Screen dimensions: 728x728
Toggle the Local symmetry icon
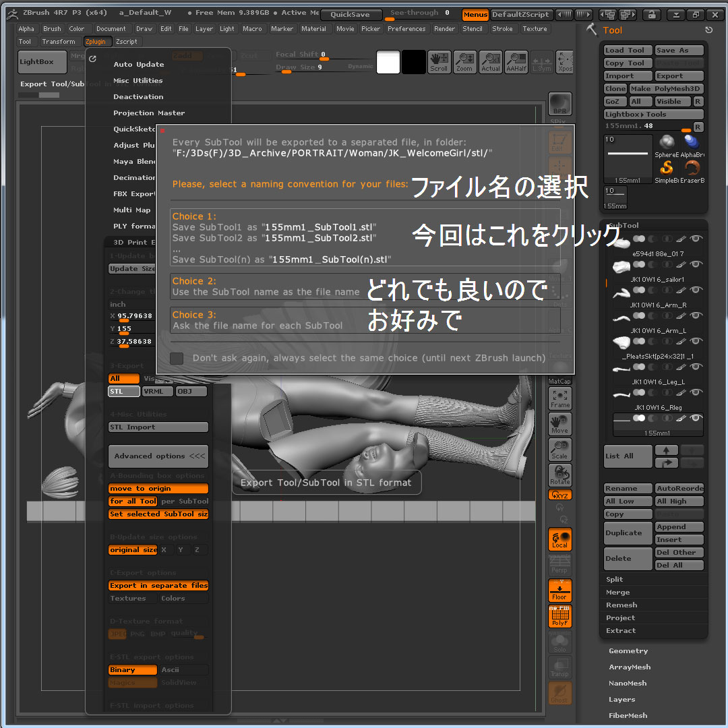point(560,539)
